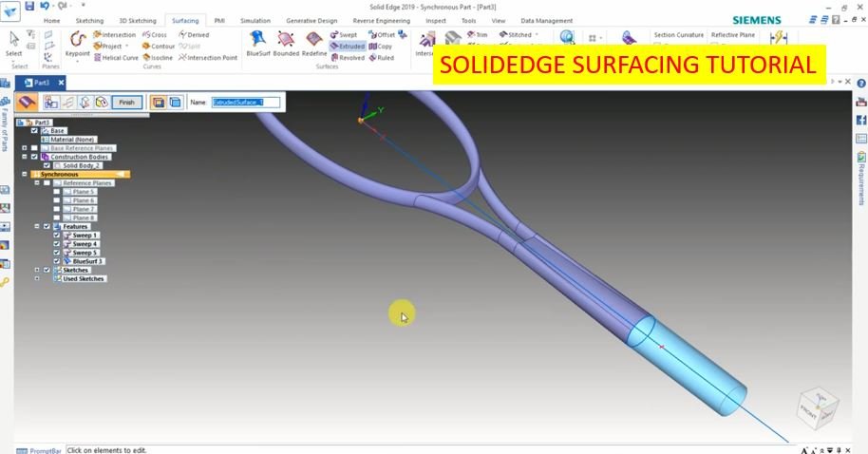Click the Finish button
This screenshot has width=868, height=454.
[126, 103]
